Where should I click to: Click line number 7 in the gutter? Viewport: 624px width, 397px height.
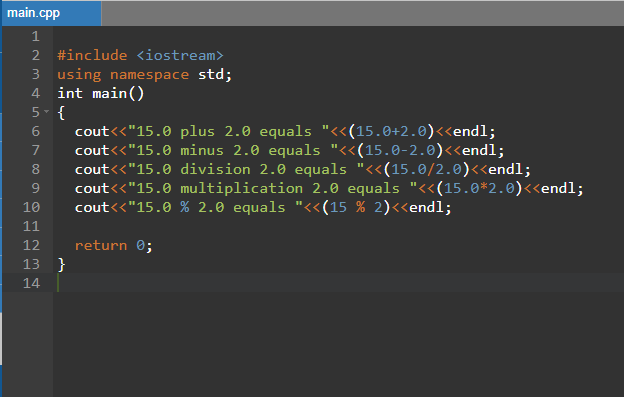(x=35, y=150)
